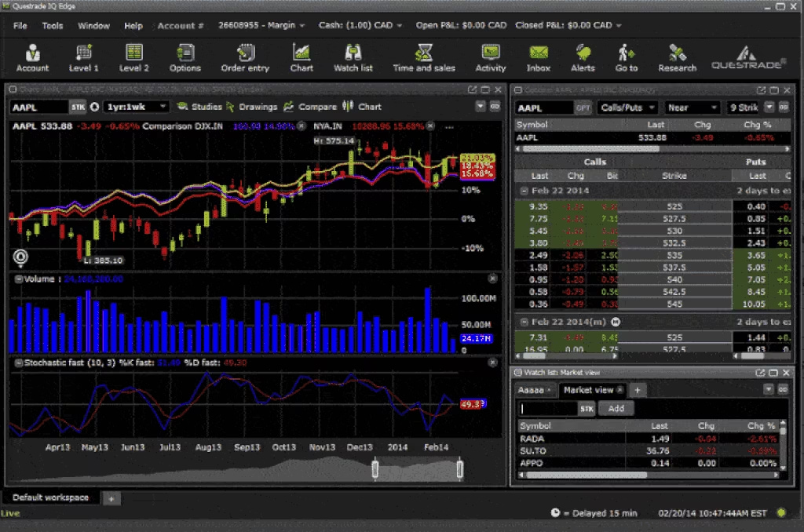Collapse the Feb 22 2014 expiry group
The height and width of the screenshot is (532, 804).
(524, 191)
